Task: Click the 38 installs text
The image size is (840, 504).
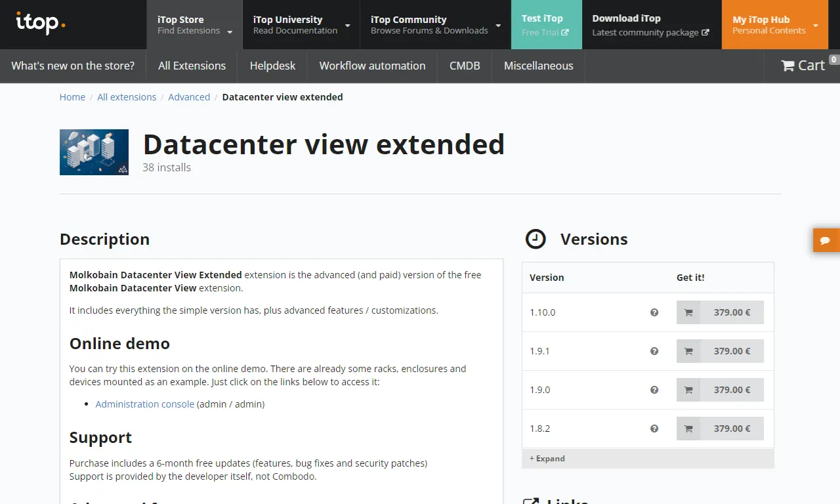Action: 167,167
